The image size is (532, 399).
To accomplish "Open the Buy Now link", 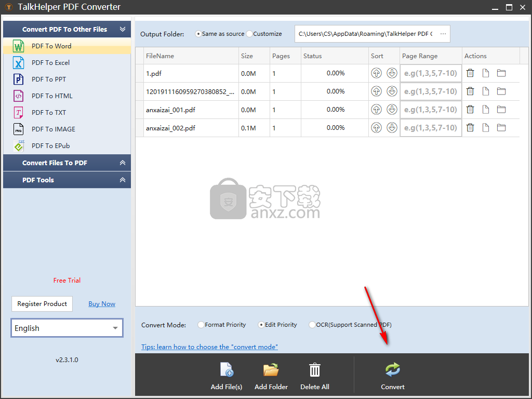I will coord(102,303).
